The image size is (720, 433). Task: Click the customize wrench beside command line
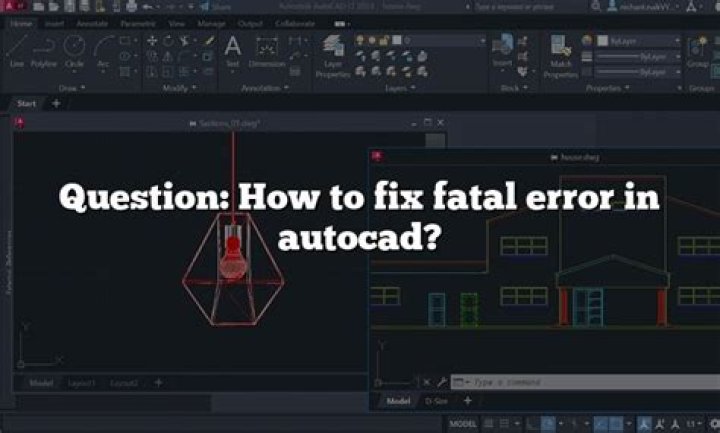(441, 382)
